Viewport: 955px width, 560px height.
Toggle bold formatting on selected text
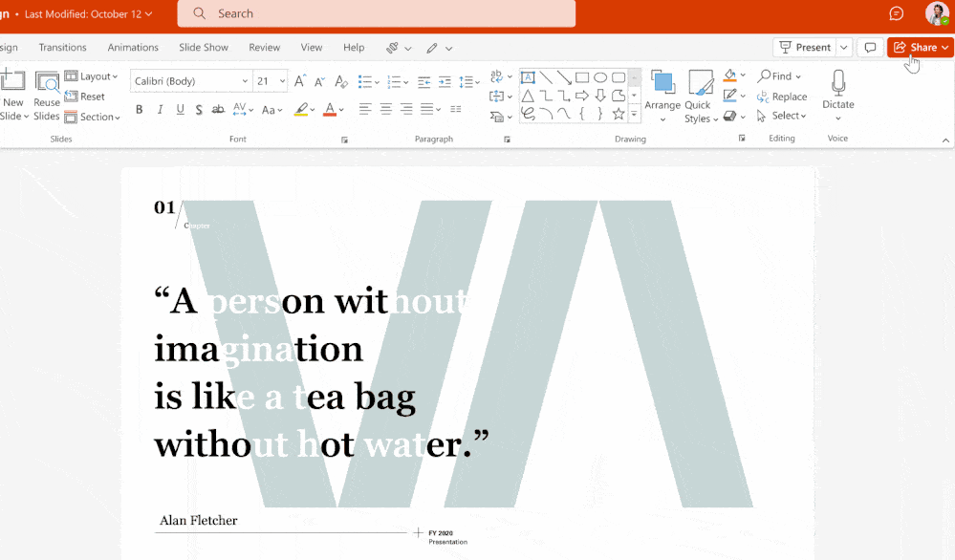[x=139, y=110]
